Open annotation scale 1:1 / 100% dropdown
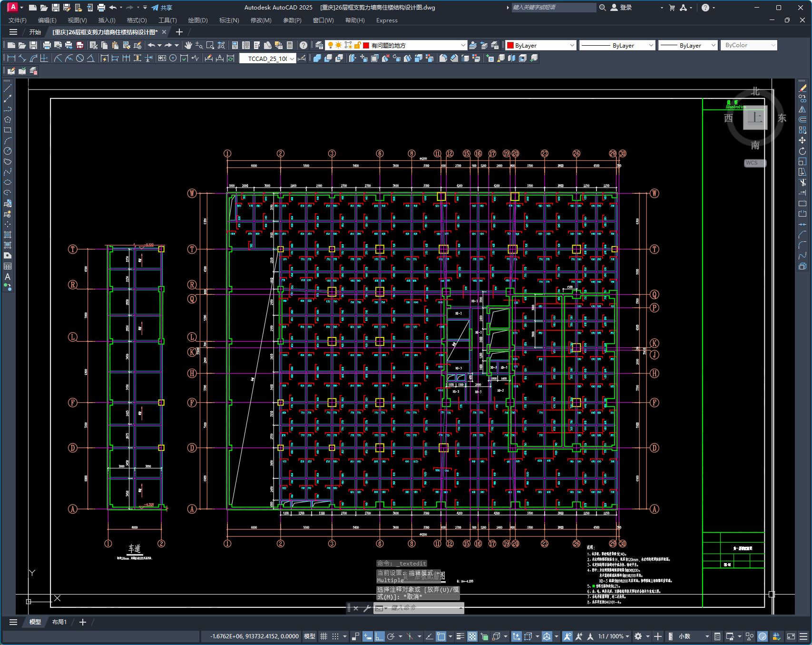This screenshot has width=812, height=645. coord(614,636)
